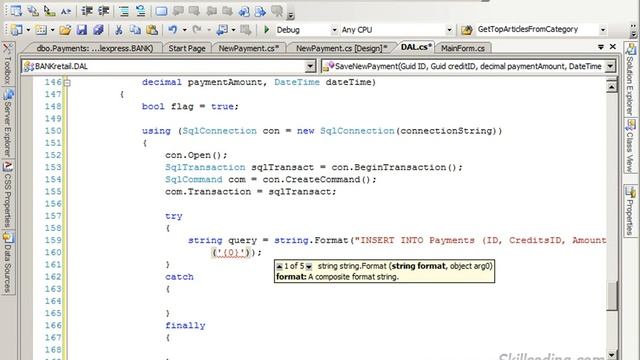Switch to the dbo.Payments table tab
Image resolution: width=640 pixels, height=360 pixels.
pyautogui.click(x=94, y=48)
